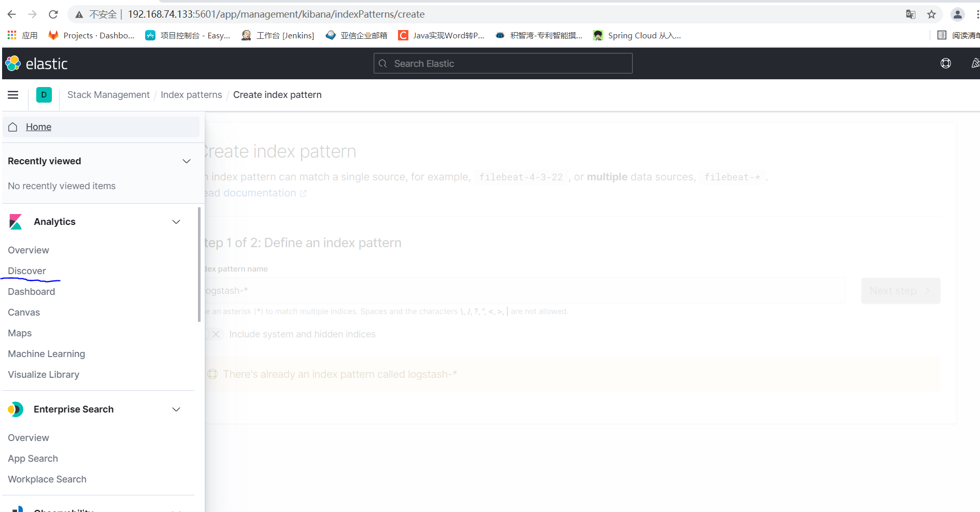980x512 pixels.
Task: Click the site security warning icon
Action: click(x=79, y=15)
